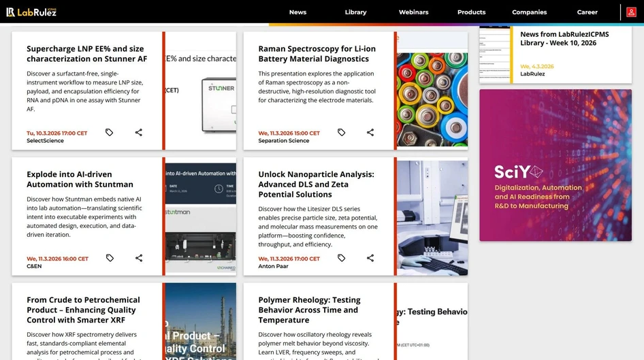
Task: Click Polymer Rheology card preview image
Action: (x=432, y=321)
